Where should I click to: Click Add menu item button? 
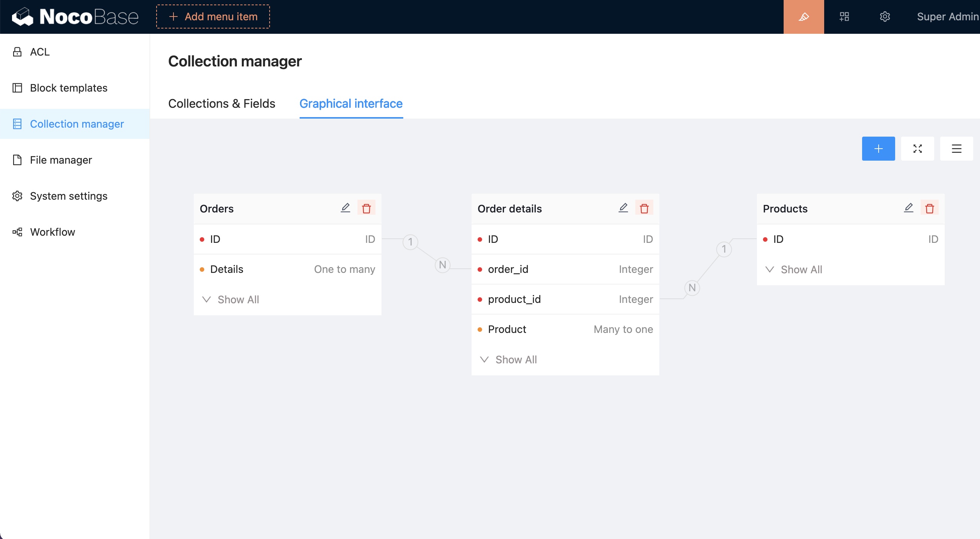coord(213,17)
